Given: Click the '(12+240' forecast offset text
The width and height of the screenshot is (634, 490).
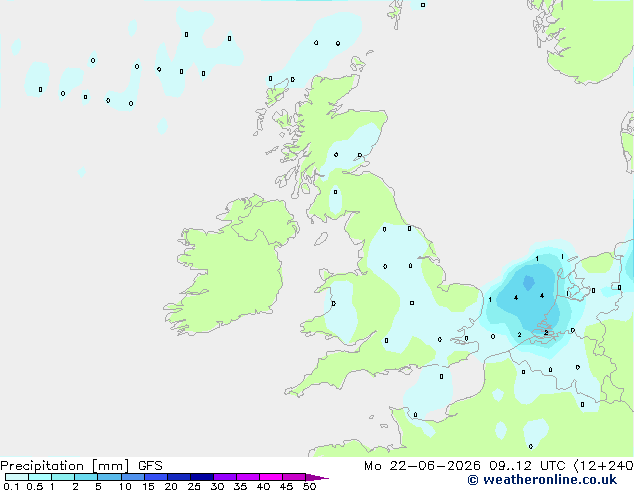Looking at the screenshot, I should point(604,466).
